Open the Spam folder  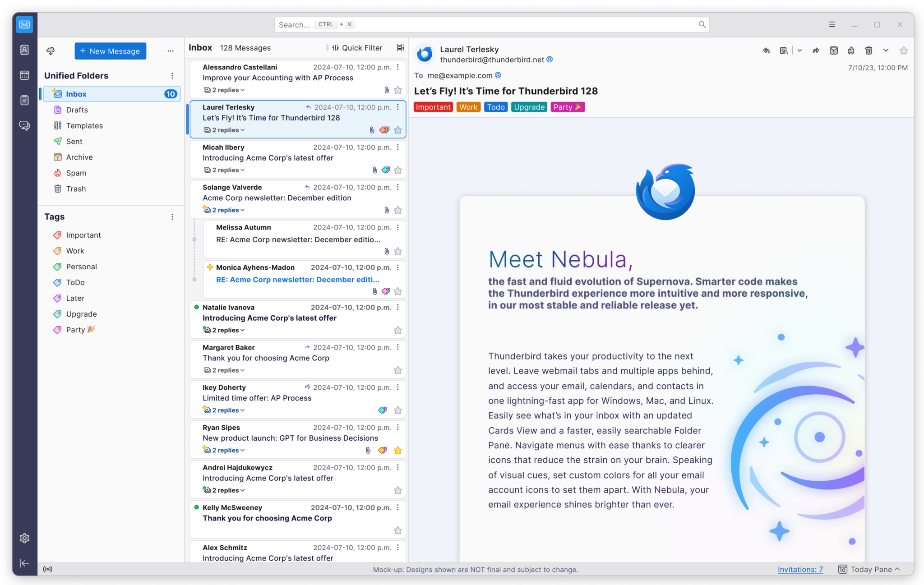pyautogui.click(x=76, y=172)
